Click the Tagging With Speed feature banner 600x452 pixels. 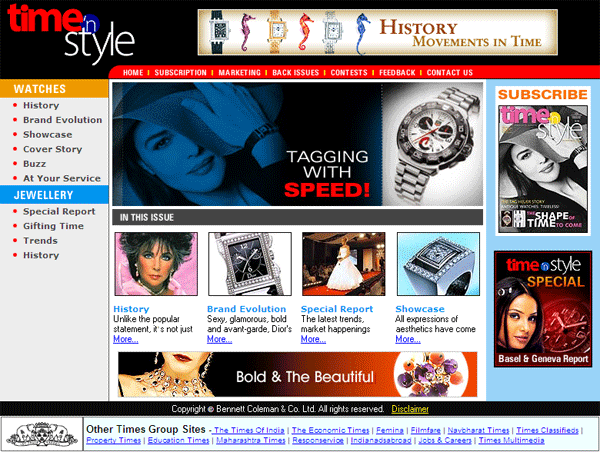pyautogui.click(x=297, y=144)
